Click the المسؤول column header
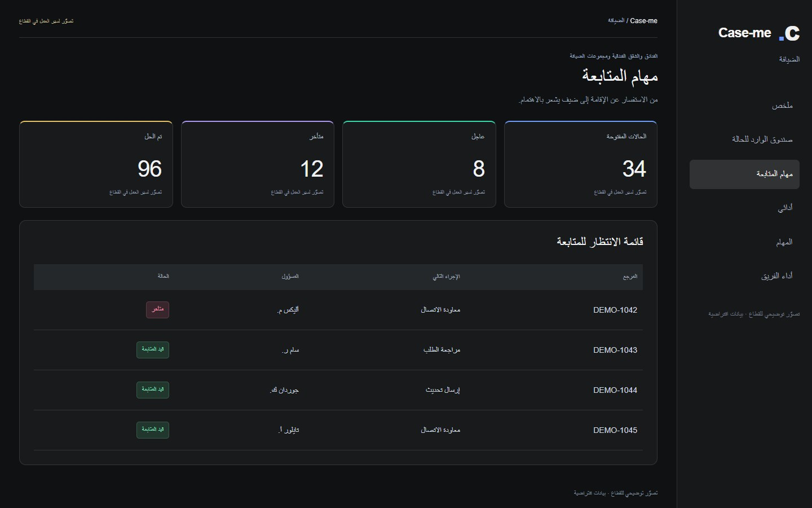812x508 pixels. (290, 277)
